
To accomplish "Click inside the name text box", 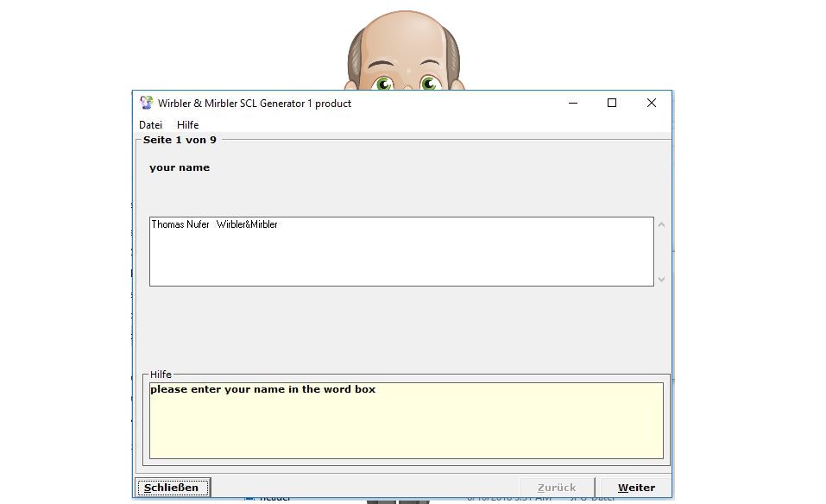I will (401, 255).
